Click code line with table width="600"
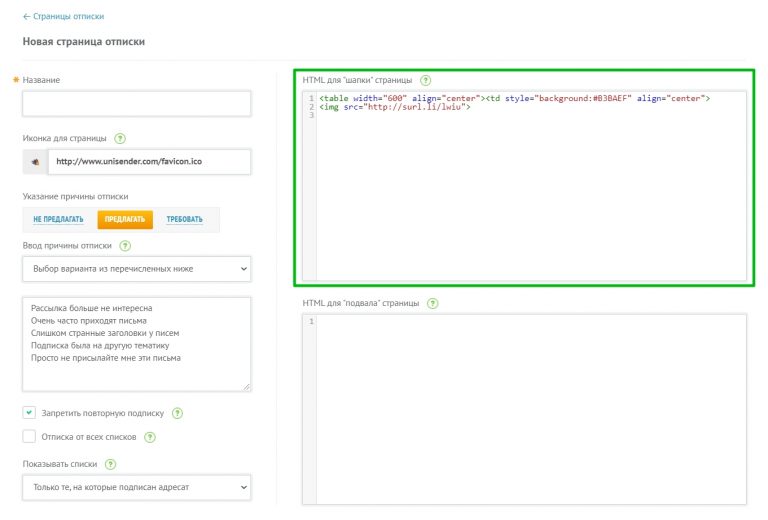Screen dimensions: 768x520 (514, 98)
